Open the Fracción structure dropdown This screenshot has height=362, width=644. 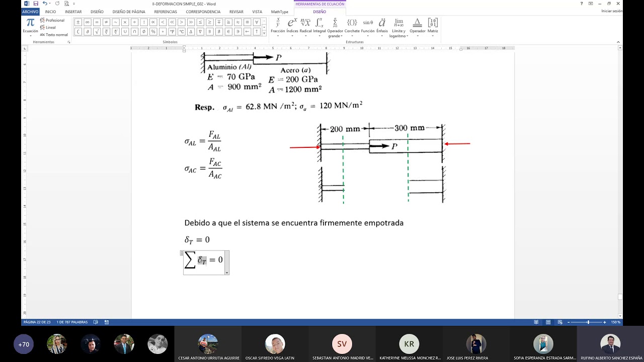[x=278, y=26]
